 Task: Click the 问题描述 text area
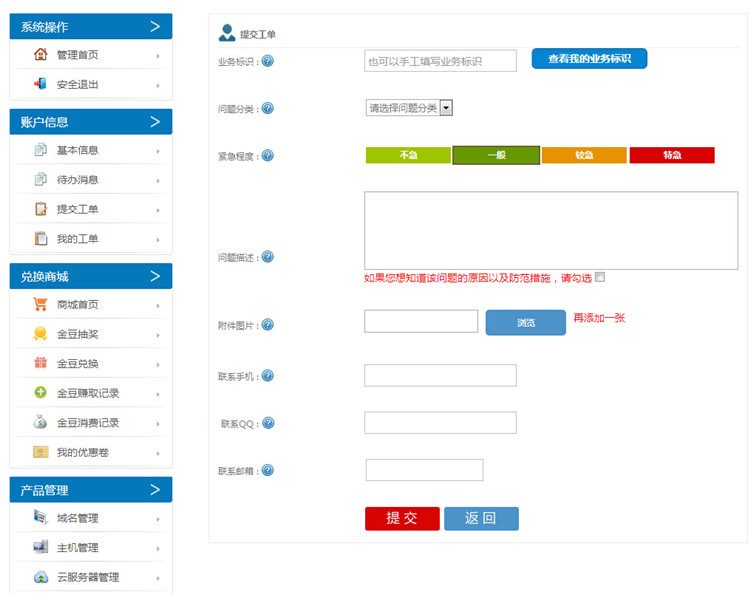pos(551,231)
